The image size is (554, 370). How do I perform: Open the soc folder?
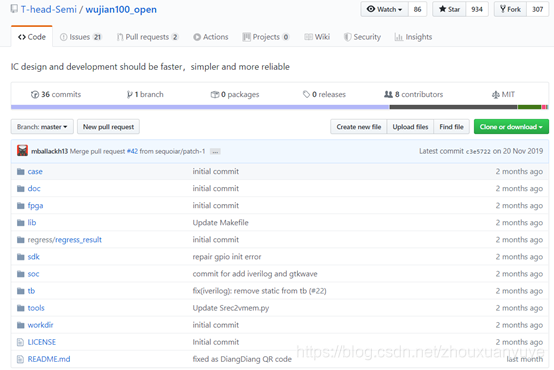coord(33,274)
